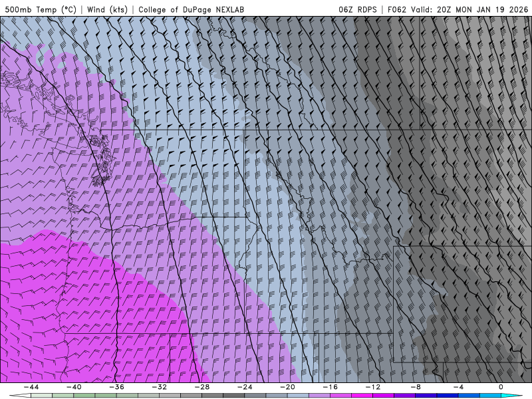
Task: Click the "Wind (kts)" header label
Action: tap(107, 9)
